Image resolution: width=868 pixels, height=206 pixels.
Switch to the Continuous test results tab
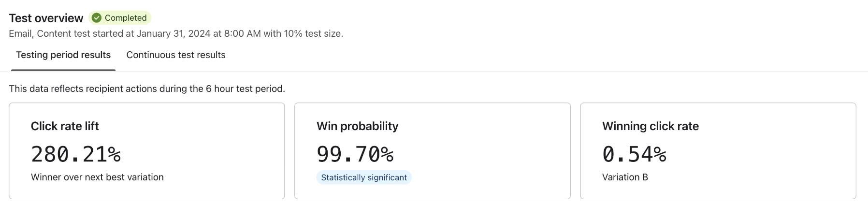coord(176,55)
